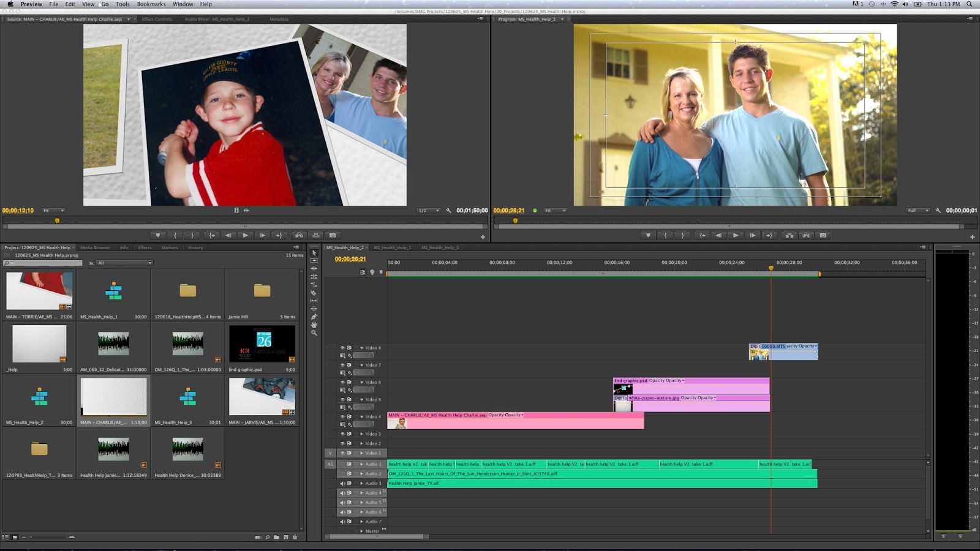Mute the Audio 4 track speaker
The image size is (980, 551).
(342, 493)
